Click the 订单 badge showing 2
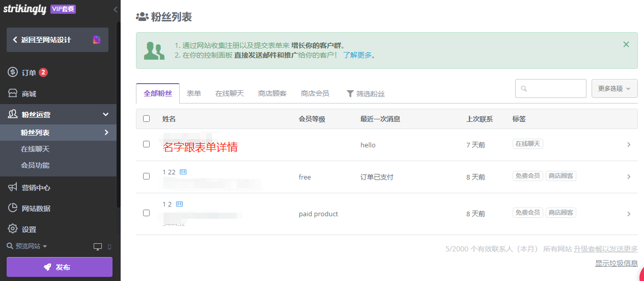 click(43, 72)
